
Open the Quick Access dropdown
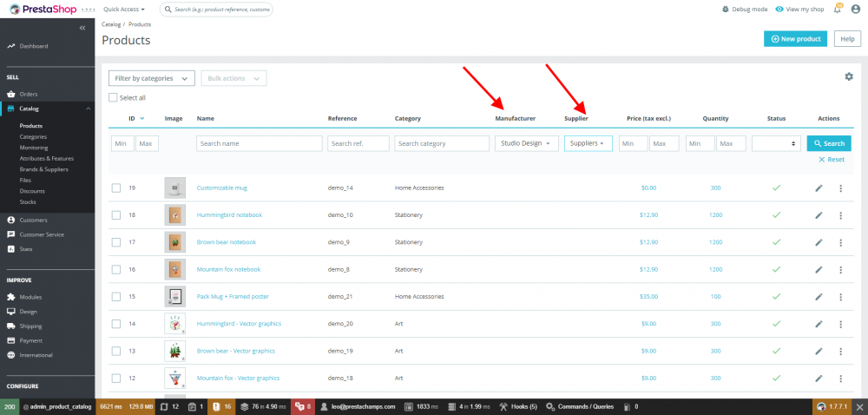pyautogui.click(x=124, y=10)
